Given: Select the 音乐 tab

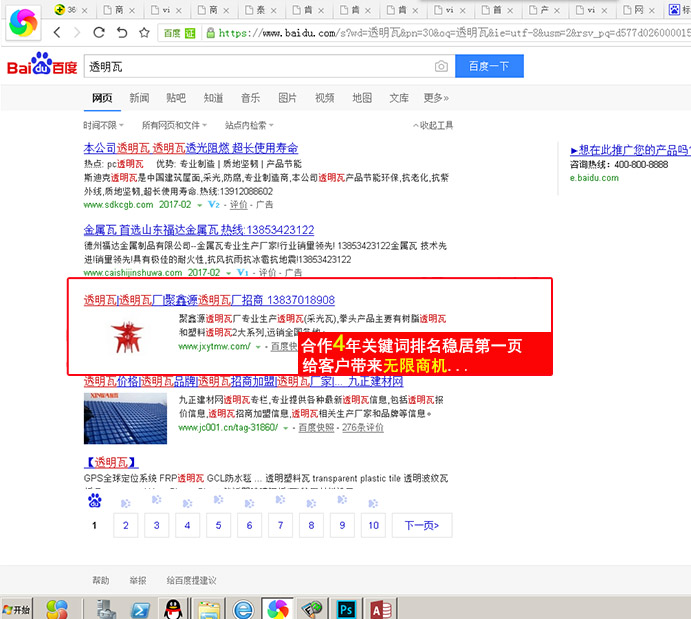Looking at the screenshot, I should (250, 98).
